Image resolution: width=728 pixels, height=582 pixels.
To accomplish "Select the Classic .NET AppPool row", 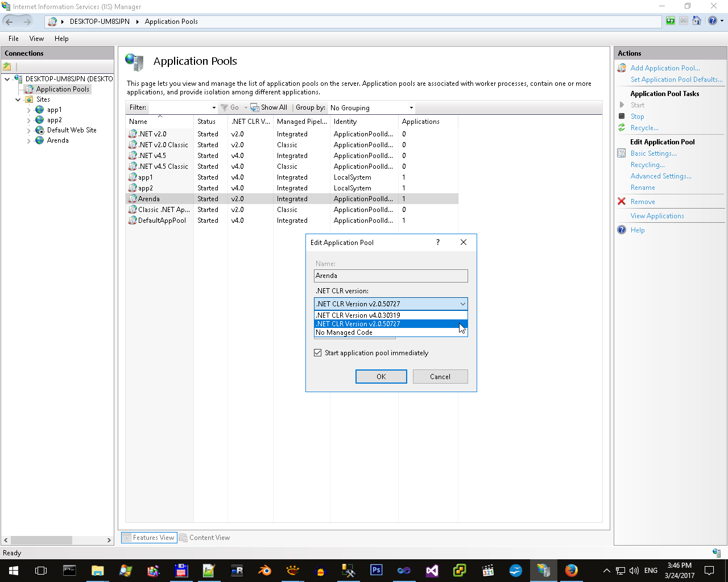I will point(291,210).
